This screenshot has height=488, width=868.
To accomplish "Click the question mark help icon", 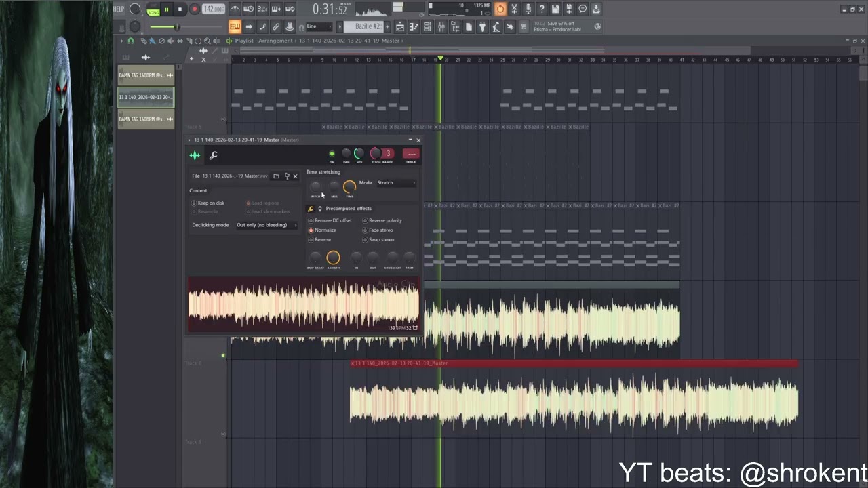I will click(541, 9).
